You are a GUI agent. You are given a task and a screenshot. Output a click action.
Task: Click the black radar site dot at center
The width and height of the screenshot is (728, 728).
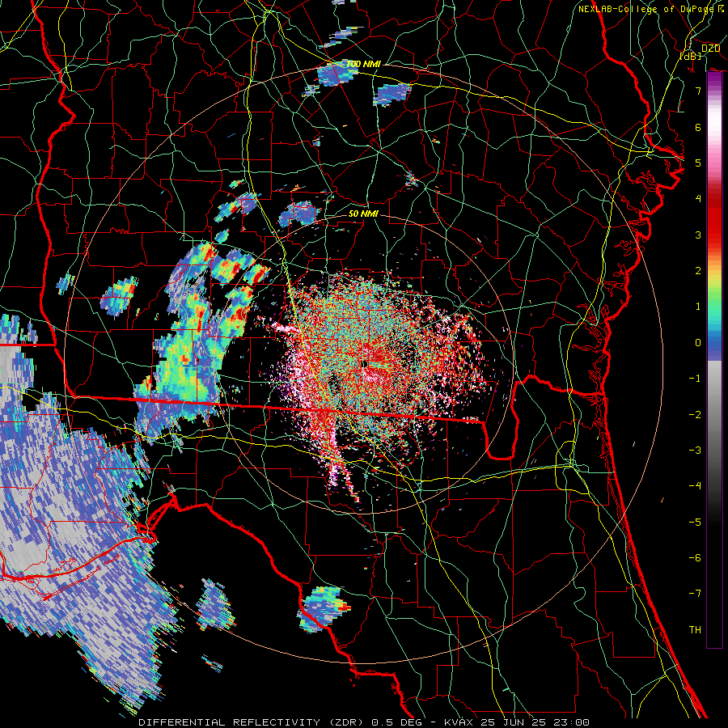click(x=365, y=364)
